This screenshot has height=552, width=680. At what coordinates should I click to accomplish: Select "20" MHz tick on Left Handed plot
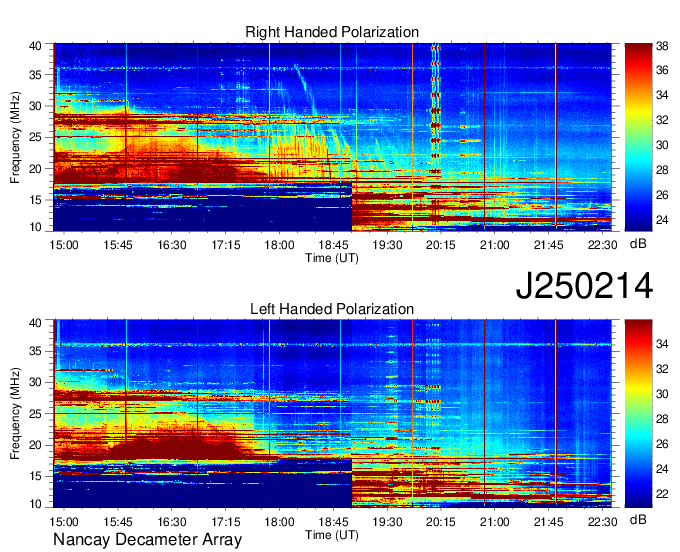35,445
